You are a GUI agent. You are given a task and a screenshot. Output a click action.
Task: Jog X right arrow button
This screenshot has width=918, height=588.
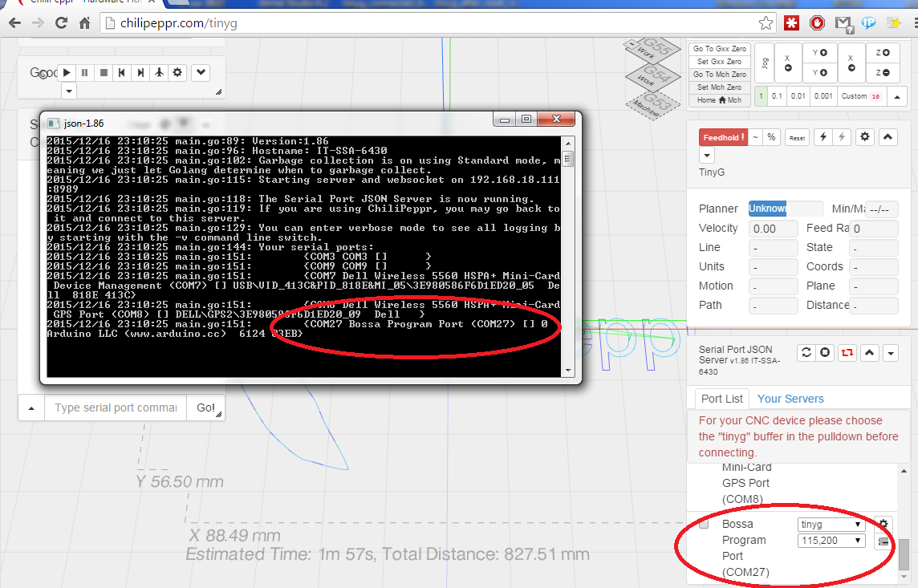(x=851, y=63)
